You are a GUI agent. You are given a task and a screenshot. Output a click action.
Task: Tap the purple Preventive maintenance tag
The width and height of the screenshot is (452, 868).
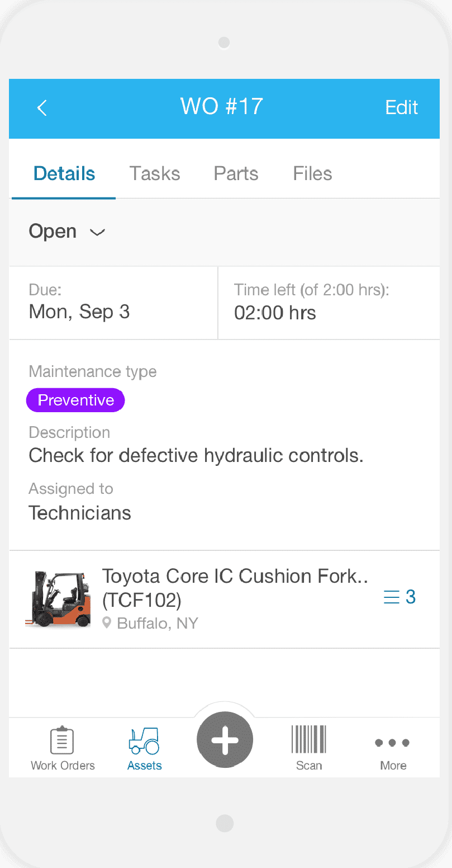[x=75, y=400]
